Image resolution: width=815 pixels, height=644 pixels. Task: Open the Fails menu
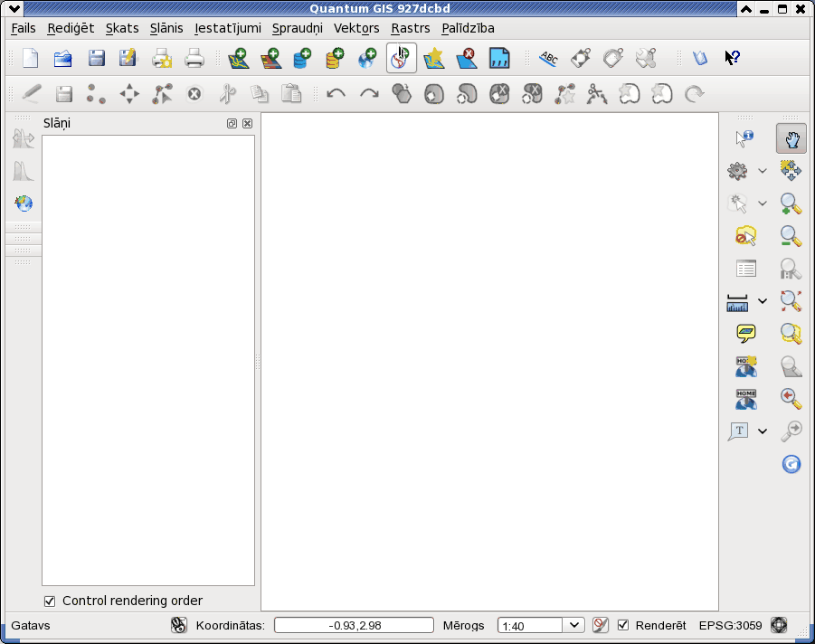(24, 28)
